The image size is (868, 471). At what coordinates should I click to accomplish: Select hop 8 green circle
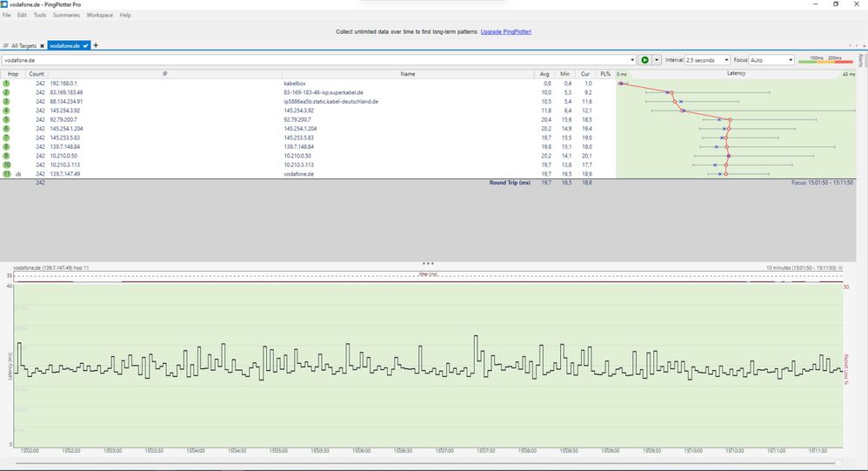pos(7,147)
